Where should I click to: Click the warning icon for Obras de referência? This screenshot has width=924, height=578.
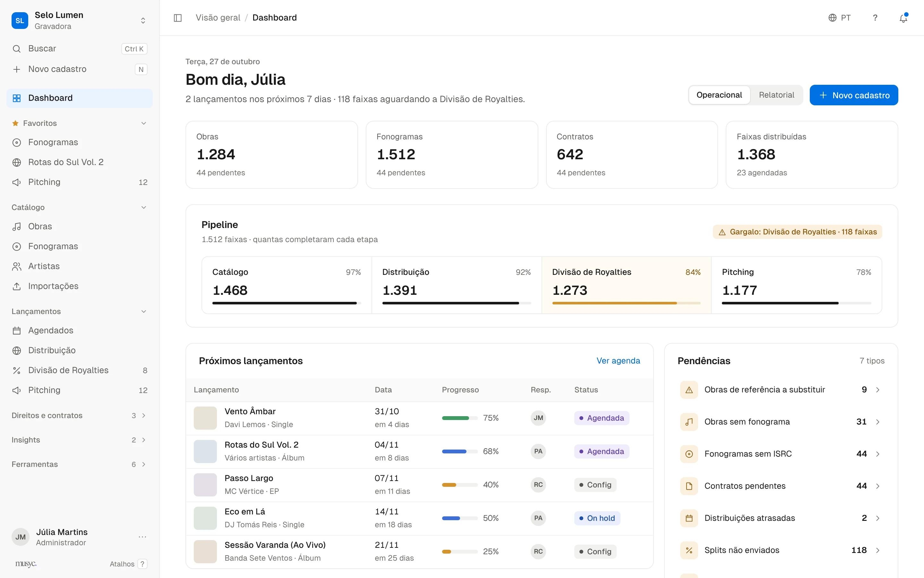point(689,390)
